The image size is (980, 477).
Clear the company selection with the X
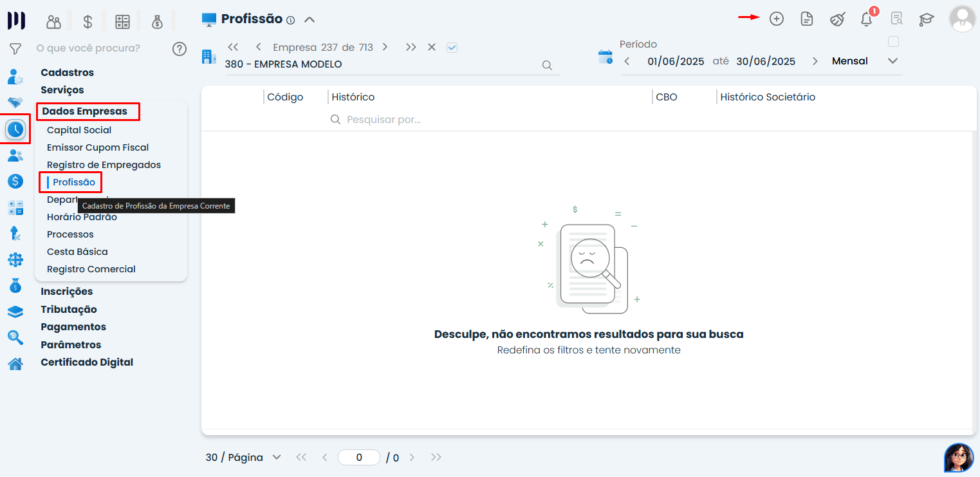[432, 47]
